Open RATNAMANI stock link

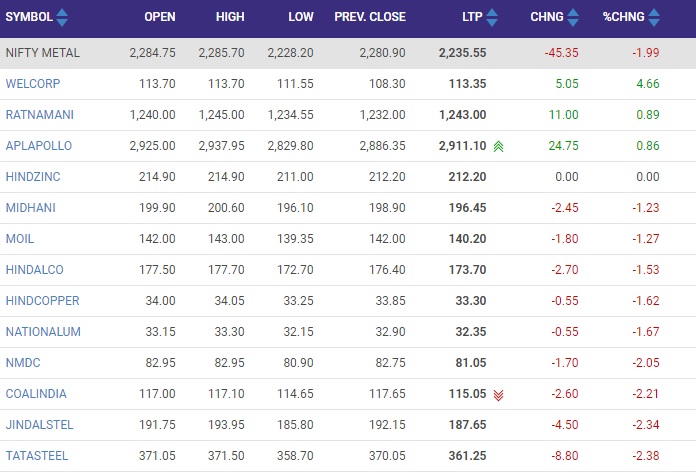point(40,115)
